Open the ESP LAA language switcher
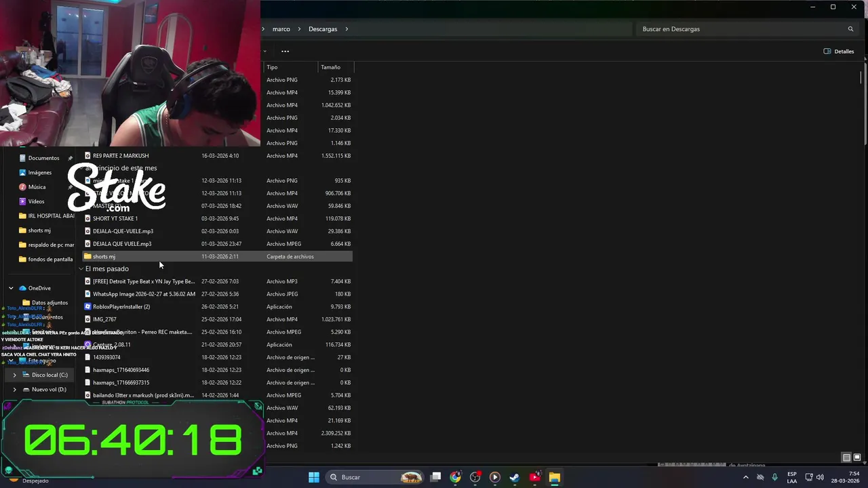This screenshot has height=488, width=868. click(792, 477)
